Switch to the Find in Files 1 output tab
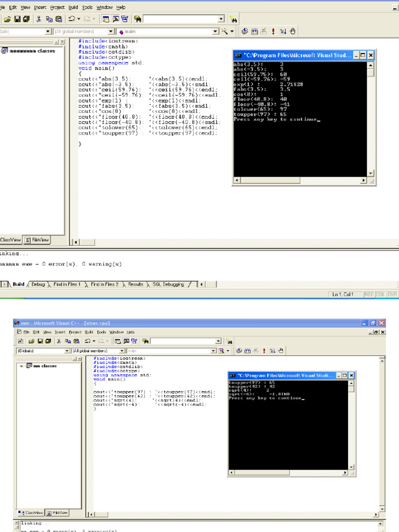This screenshot has width=399, height=532. (x=67, y=285)
